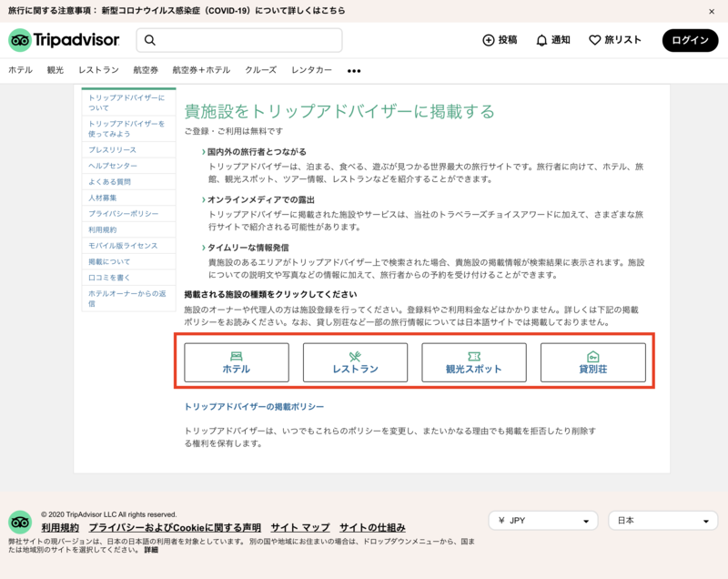The width and height of the screenshot is (728, 579).
Task: Select the レストラン listing button
Action: pos(355,362)
